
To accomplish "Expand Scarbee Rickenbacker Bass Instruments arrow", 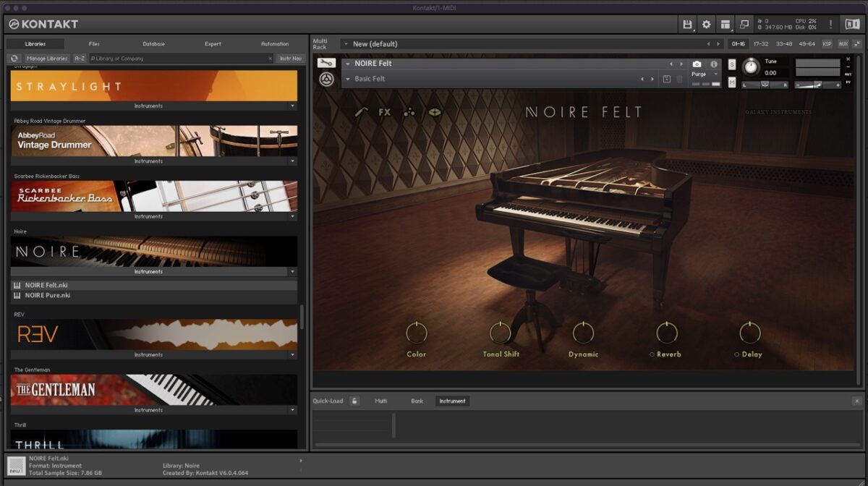I will [x=293, y=216].
